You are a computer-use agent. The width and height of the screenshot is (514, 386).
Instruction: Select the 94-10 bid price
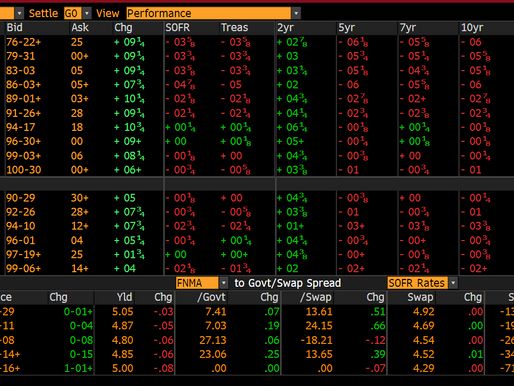[21, 226]
